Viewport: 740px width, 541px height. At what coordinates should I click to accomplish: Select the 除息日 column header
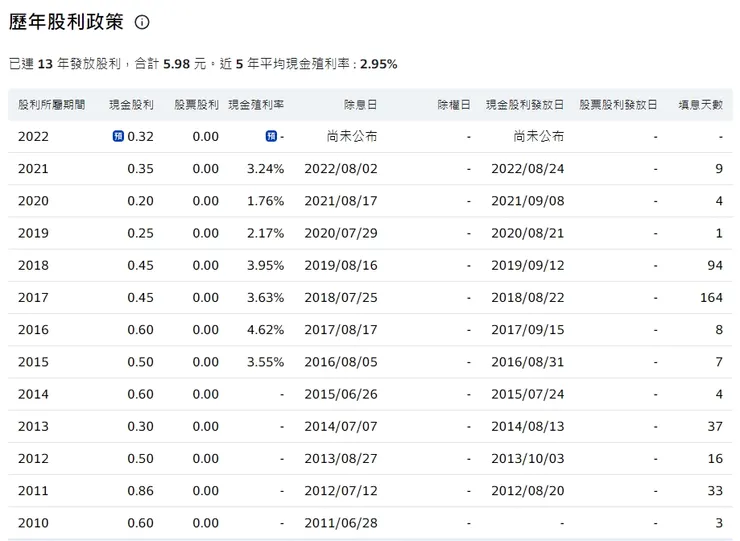pyautogui.click(x=361, y=104)
